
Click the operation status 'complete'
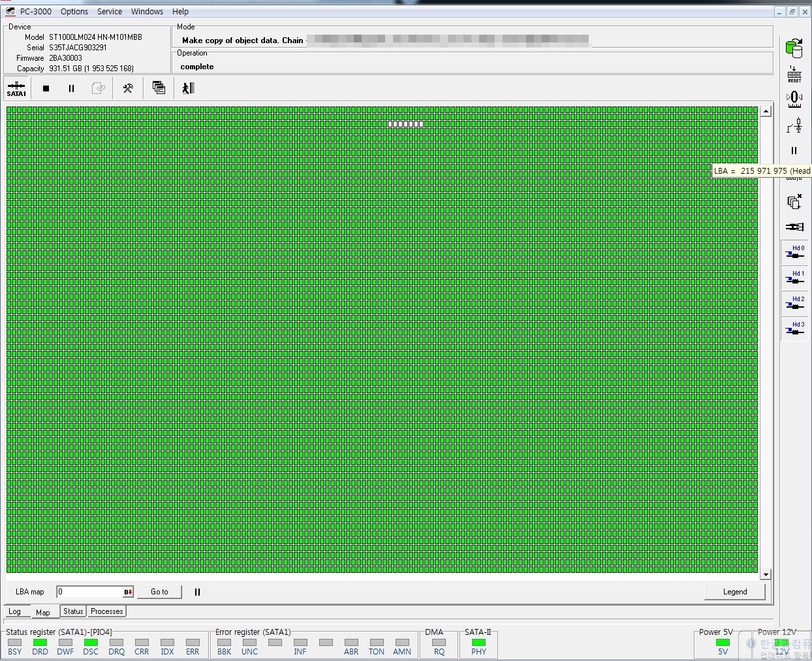[197, 67]
